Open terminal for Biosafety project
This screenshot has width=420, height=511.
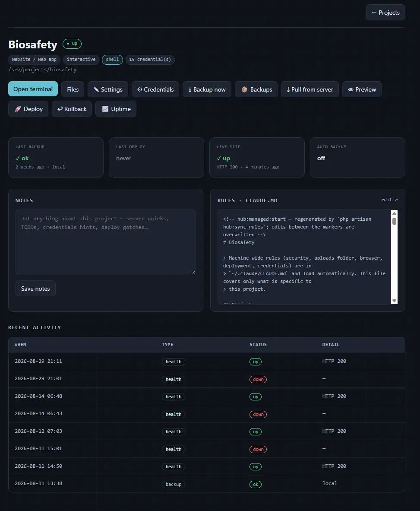33,89
